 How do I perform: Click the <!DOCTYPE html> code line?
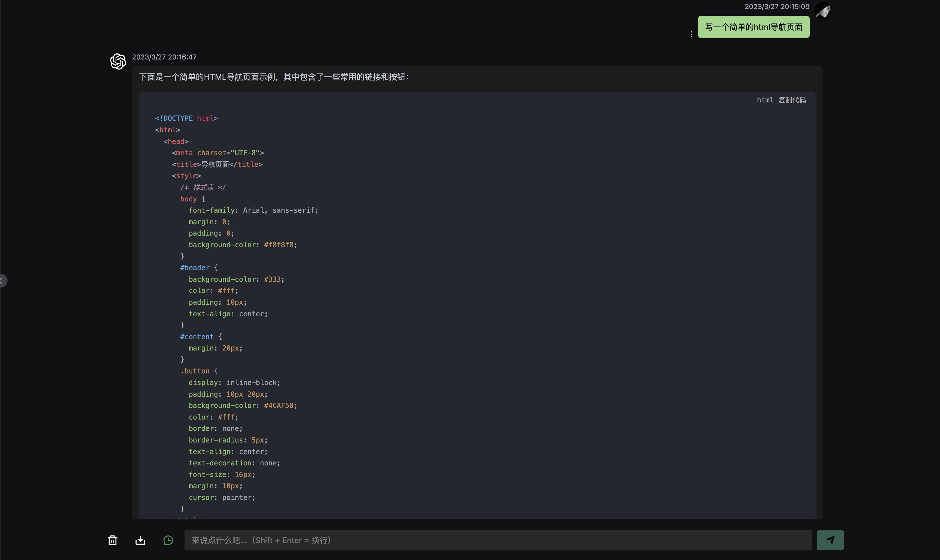(x=186, y=118)
